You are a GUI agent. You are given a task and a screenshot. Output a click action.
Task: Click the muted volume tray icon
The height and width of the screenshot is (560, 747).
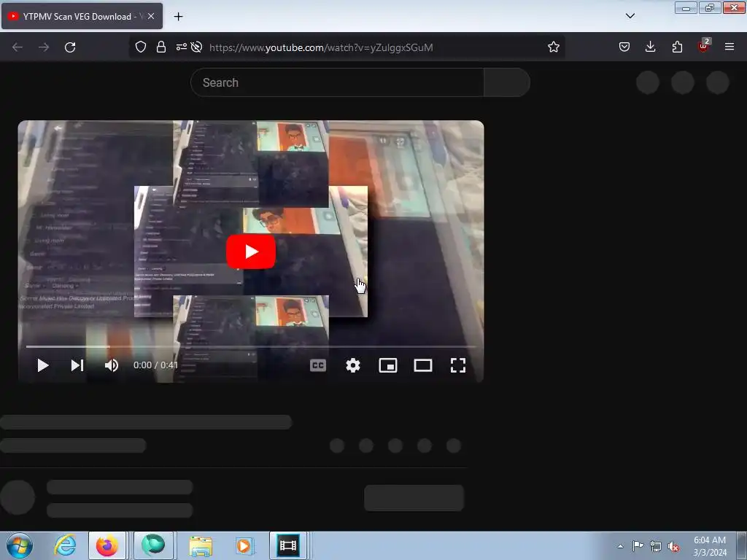click(x=673, y=546)
